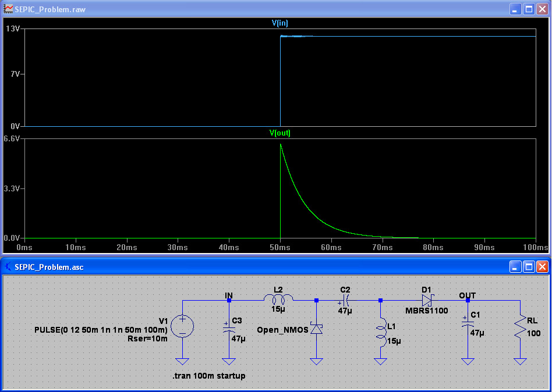This screenshot has width=552, height=392.
Task: Click the 47µ value under C2
Action: tap(345, 311)
